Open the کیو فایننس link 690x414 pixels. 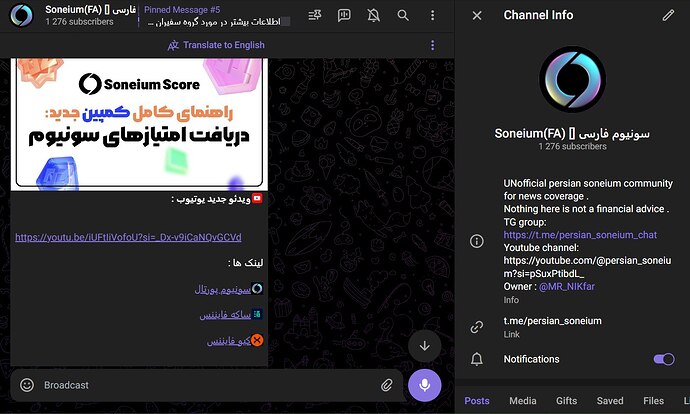click(229, 341)
